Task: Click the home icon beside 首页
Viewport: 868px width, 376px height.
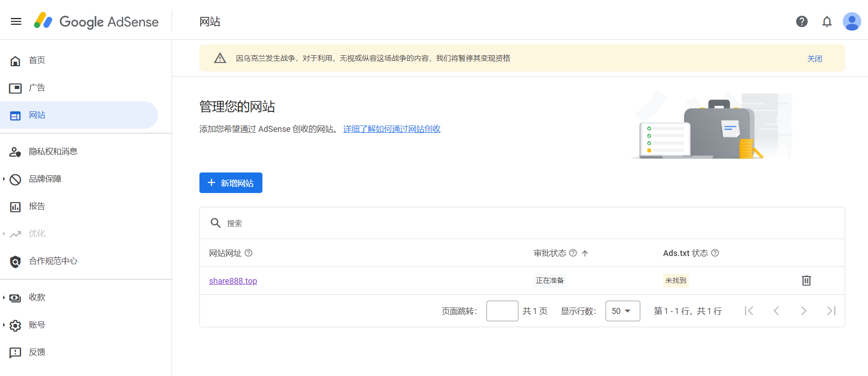Action: pyautogui.click(x=16, y=61)
